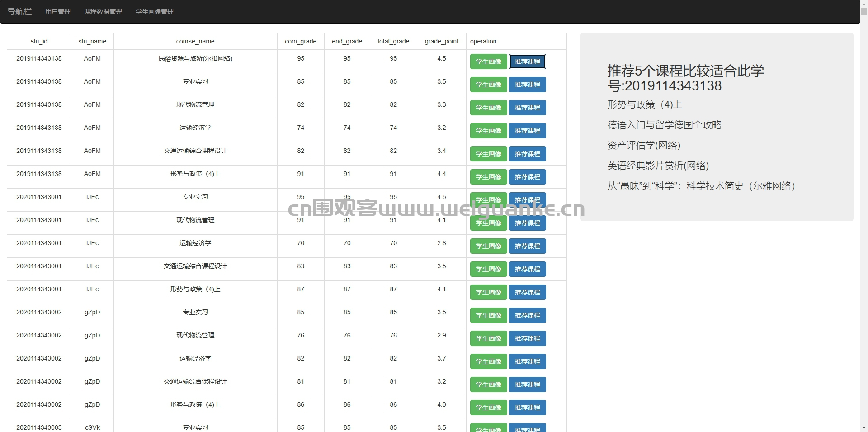
Task: Click the page scrollbar down arrow
Action: pyautogui.click(x=864, y=428)
